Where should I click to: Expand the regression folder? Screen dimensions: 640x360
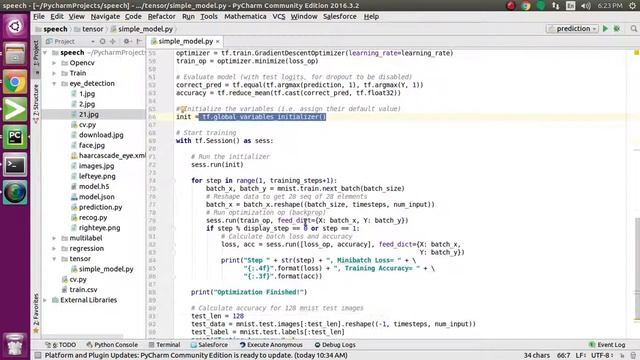[x=54, y=248]
